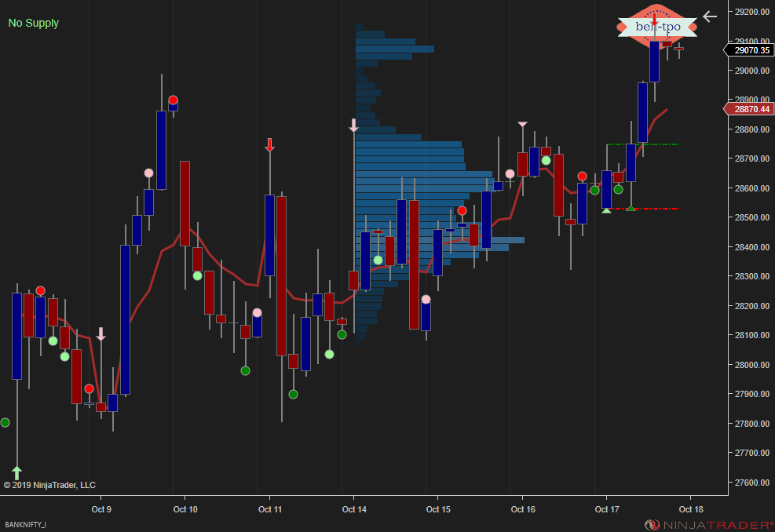Click the 27600.00 price axis label
Viewport: 775px width, 532px height.
coord(751,483)
